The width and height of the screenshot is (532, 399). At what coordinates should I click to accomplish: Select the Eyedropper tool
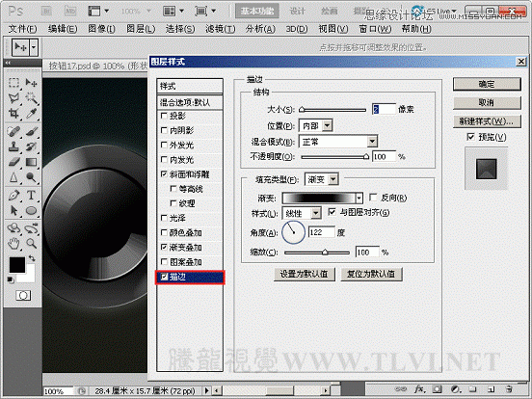[x=31, y=114]
